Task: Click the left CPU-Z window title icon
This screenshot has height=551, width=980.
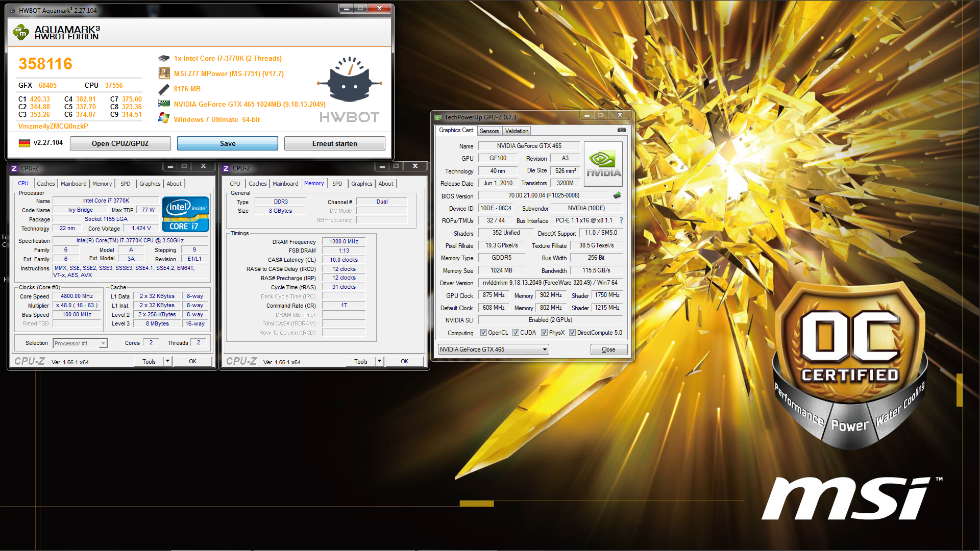Action: [x=14, y=168]
